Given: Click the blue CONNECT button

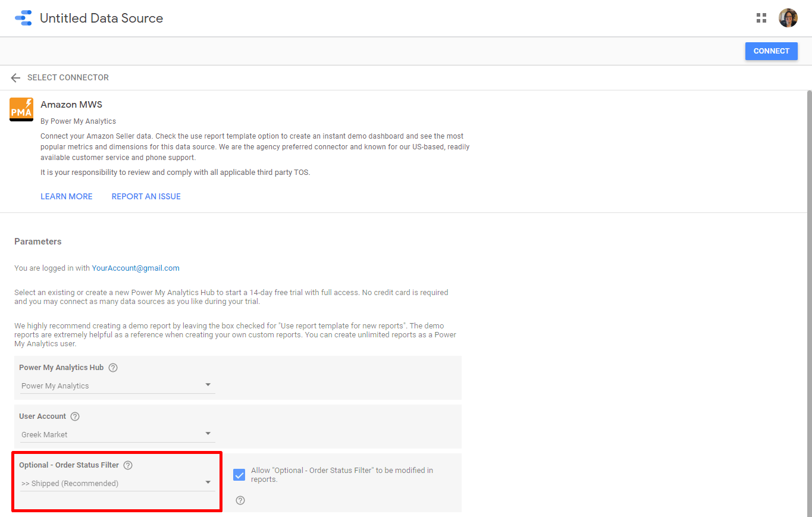Looking at the screenshot, I should tap(771, 51).
